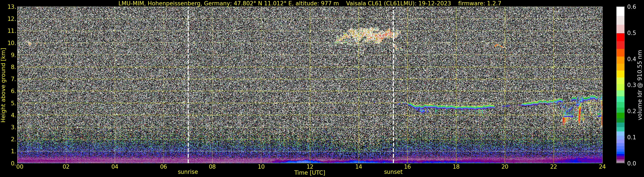Click the '0.0' colorbar tick label
The image size is (644, 177).
pos(632,163)
